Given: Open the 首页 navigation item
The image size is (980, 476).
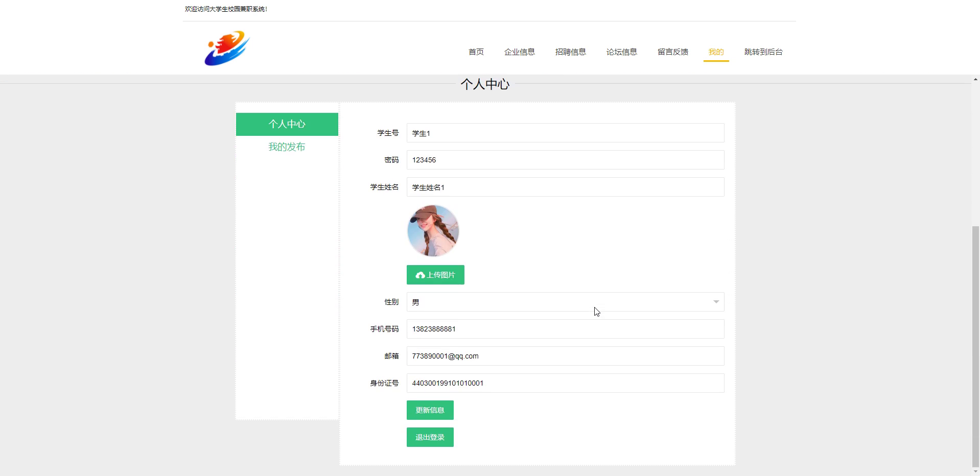Looking at the screenshot, I should tap(476, 52).
